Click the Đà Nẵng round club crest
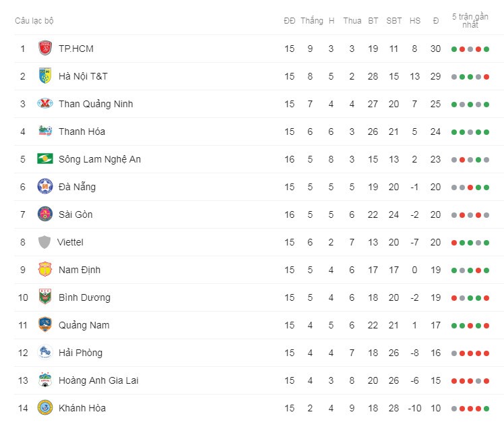Viewport: 504px width, 435px height. [45, 187]
